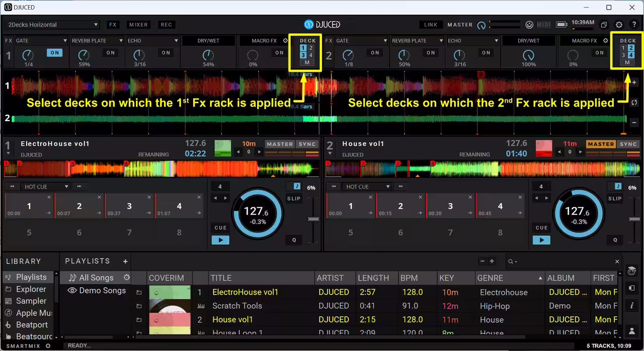The width and height of the screenshot is (644, 351).
Task: Toggle FX1 Reverb Plate ON
Action: (110, 52)
